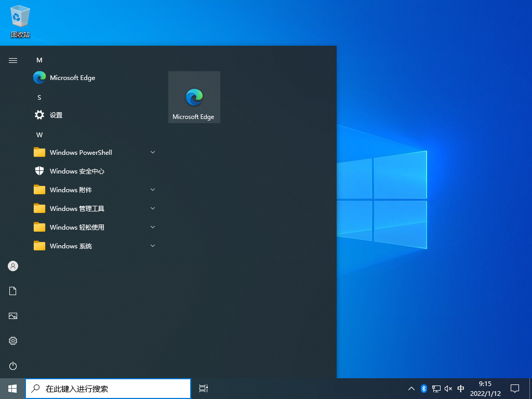
Task: Switch input language via the 中 indicator
Action: click(x=461, y=388)
